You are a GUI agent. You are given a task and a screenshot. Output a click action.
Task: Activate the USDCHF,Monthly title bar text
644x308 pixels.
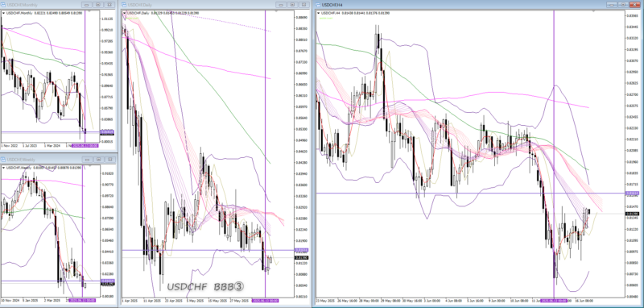click(x=23, y=5)
